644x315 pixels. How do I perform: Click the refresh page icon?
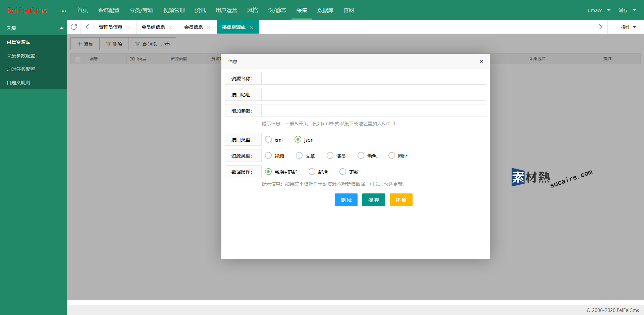pos(74,27)
